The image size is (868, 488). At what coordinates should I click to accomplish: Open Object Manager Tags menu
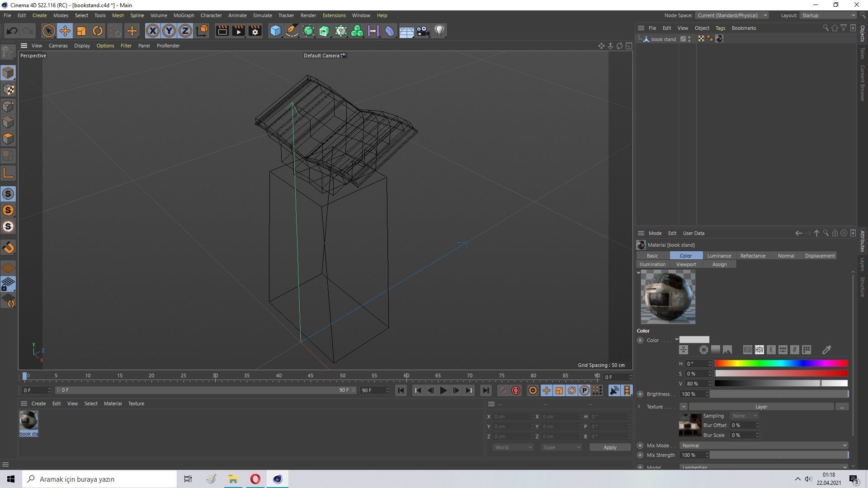[720, 28]
